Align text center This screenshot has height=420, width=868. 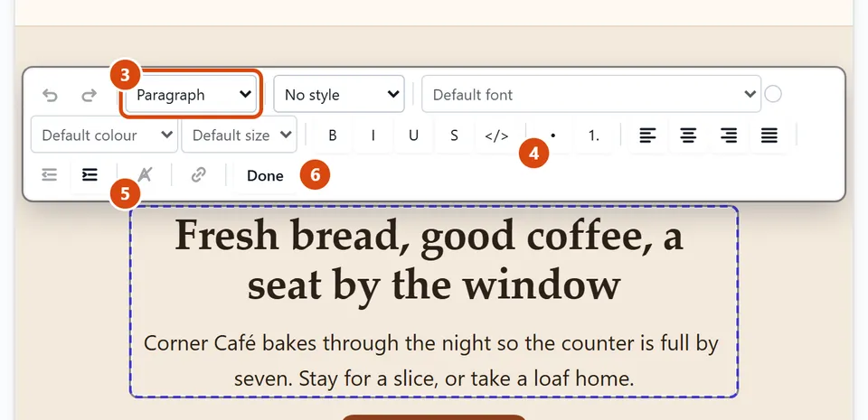pos(688,135)
